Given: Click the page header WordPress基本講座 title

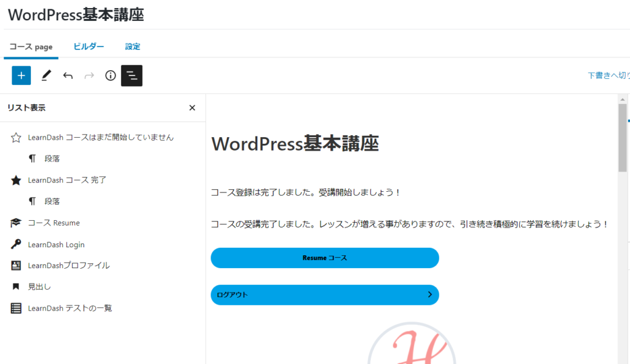Looking at the screenshot, I should [76, 15].
